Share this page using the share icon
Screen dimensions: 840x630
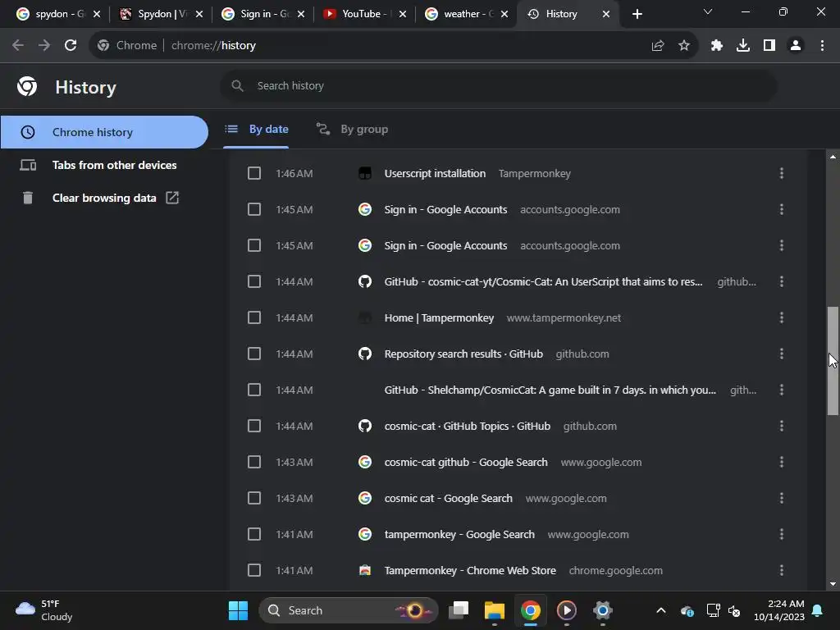tap(658, 46)
